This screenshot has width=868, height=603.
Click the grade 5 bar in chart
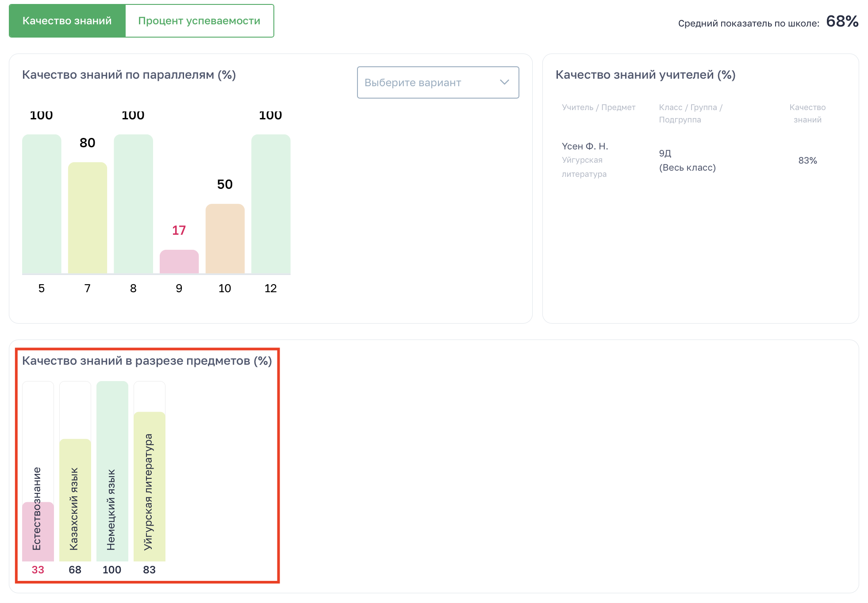pos(42,204)
